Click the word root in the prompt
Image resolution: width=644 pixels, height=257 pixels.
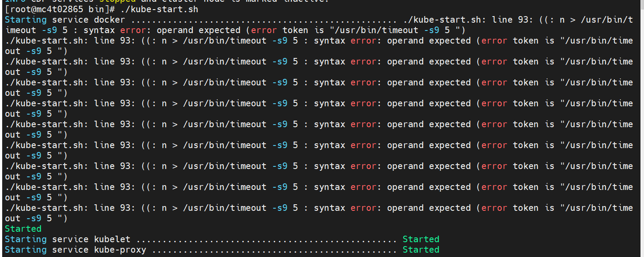(x=21, y=9)
